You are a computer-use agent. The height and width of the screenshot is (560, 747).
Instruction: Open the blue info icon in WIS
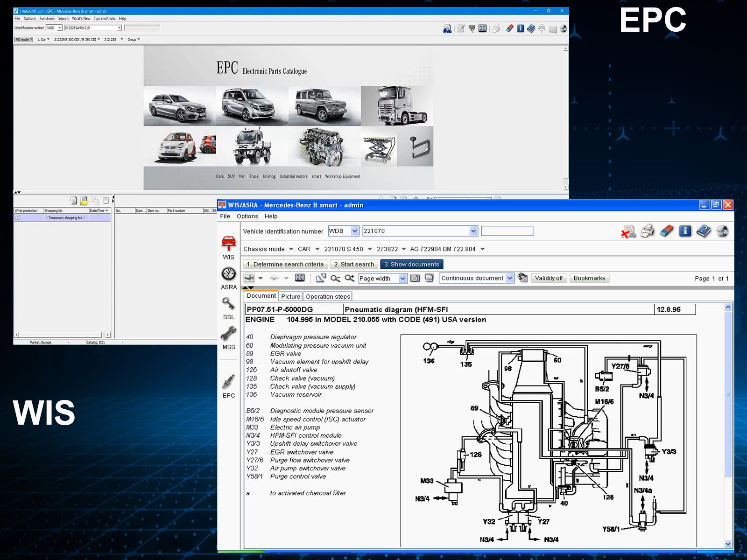(x=685, y=231)
